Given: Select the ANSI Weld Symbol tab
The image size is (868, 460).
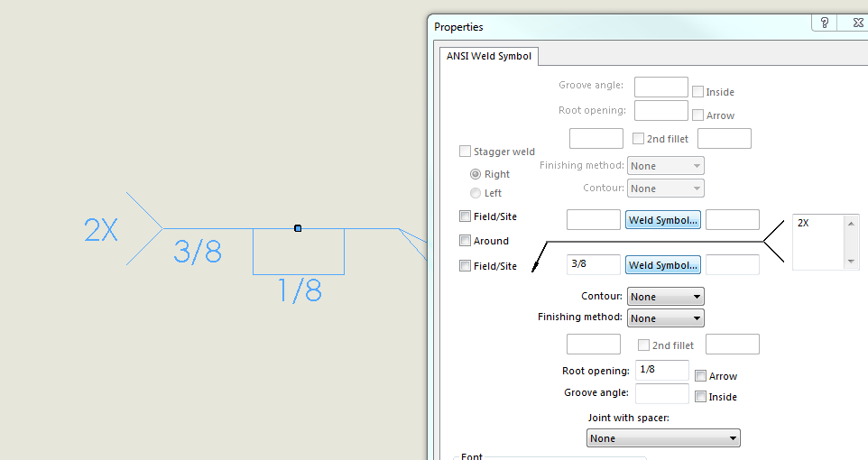Looking at the screenshot, I should click(x=489, y=56).
